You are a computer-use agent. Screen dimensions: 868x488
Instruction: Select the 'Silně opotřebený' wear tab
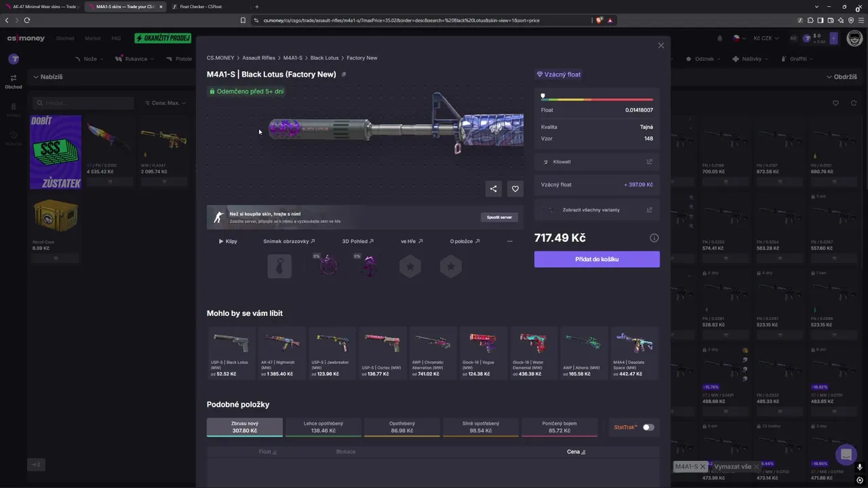[x=481, y=427]
